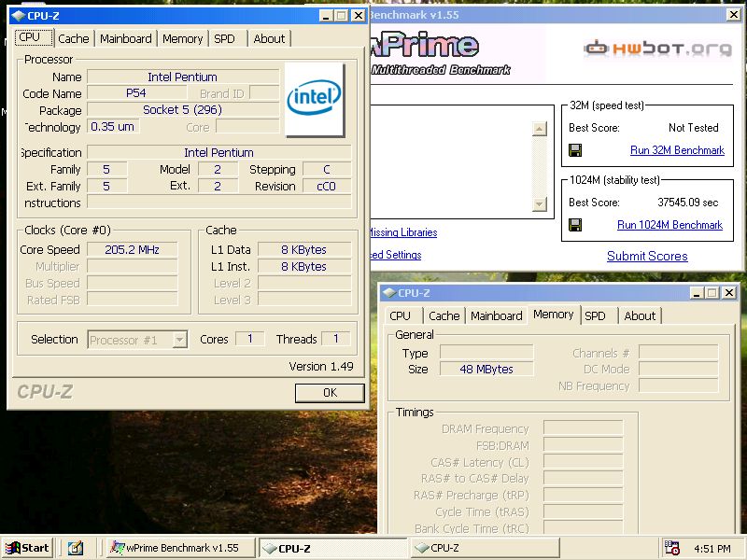Click the Core Speed value 205.2 MHz

[x=132, y=249]
